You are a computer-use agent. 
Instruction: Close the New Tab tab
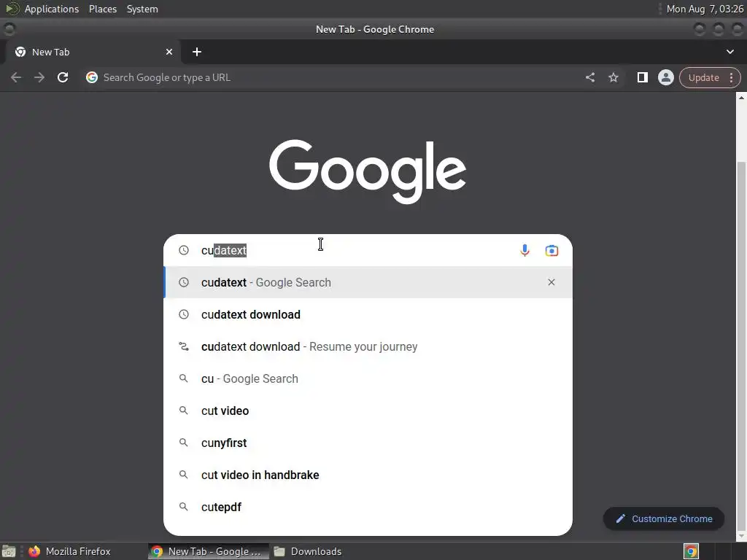click(169, 52)
